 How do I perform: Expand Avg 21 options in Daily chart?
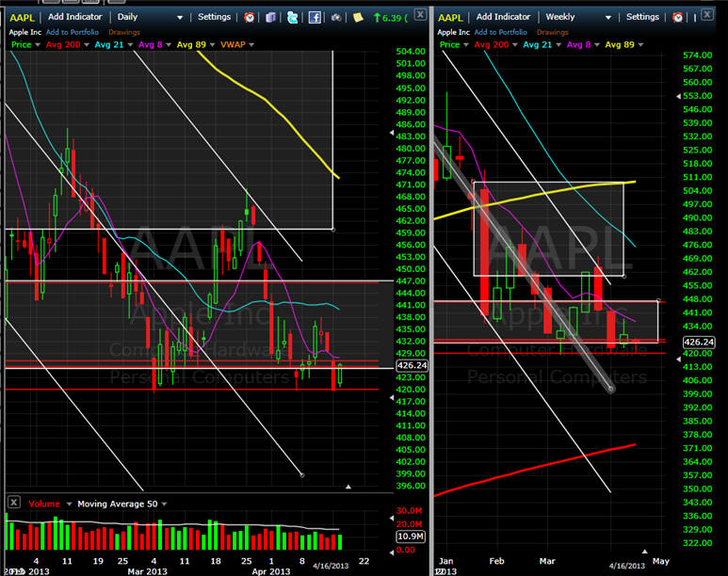tap(130, 45)
